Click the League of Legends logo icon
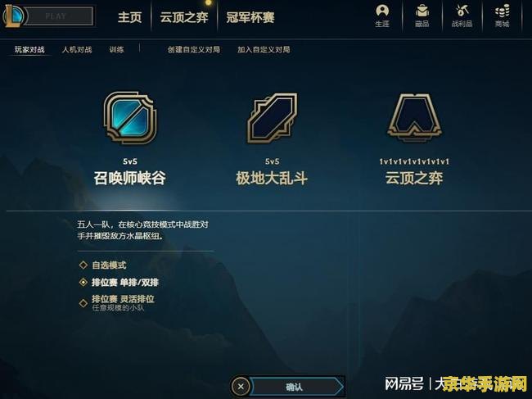532x399 pixels. [x=12, y=16]
